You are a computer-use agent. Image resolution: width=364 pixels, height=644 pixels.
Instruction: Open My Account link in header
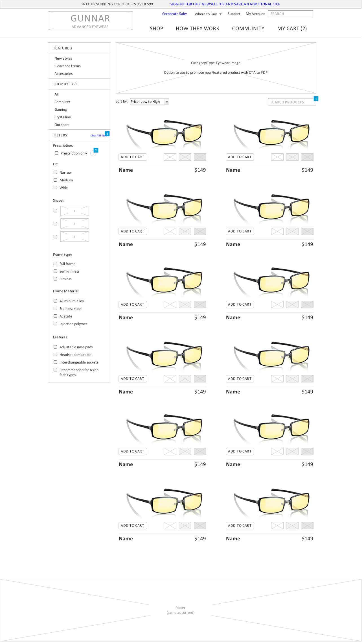(x=255, y=14)
